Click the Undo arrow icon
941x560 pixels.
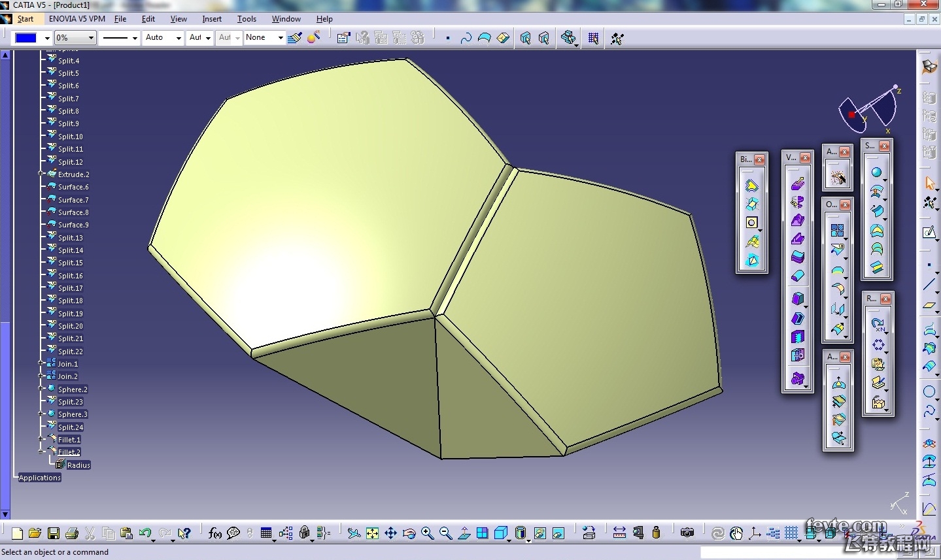point(145,533)
